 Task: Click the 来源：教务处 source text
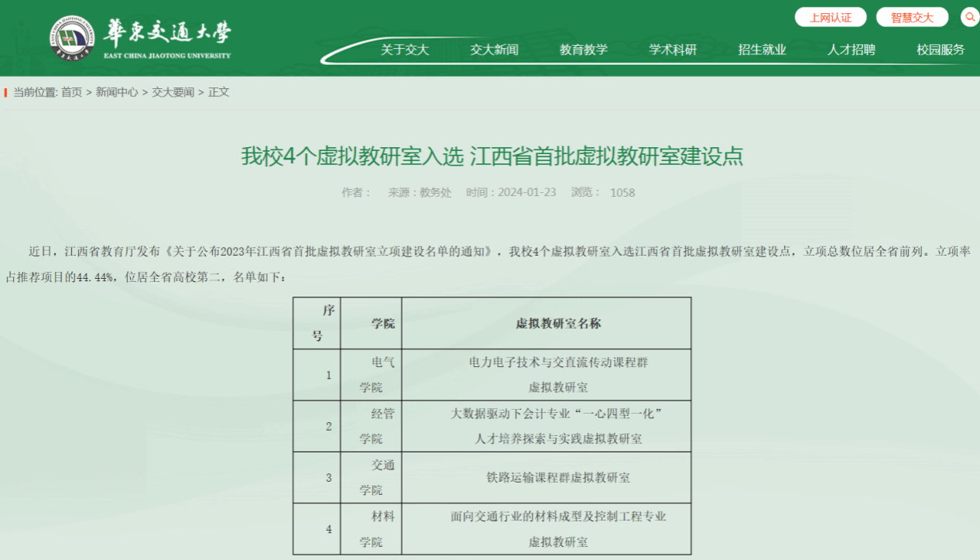tap(420, 193)
